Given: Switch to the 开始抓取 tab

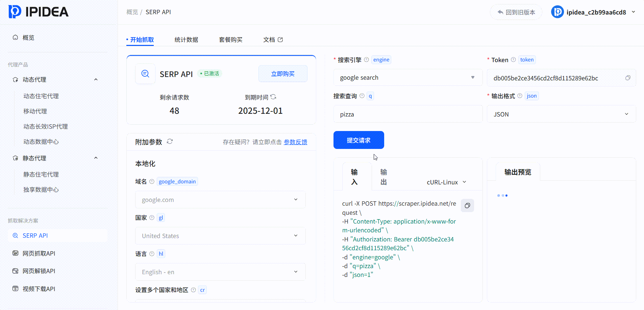Looking at the screenshot, I should point(142,40).
